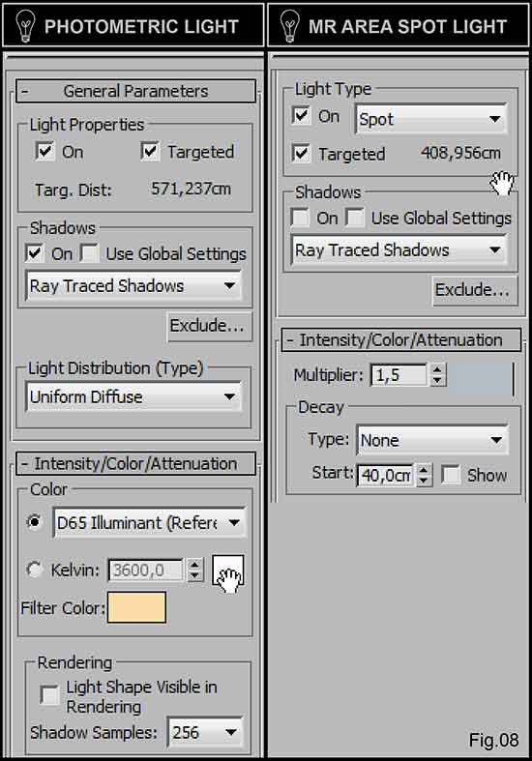Increase the Decay Start spinner value
The height and width of the screenshot is (761, 532).
[425, 470]
